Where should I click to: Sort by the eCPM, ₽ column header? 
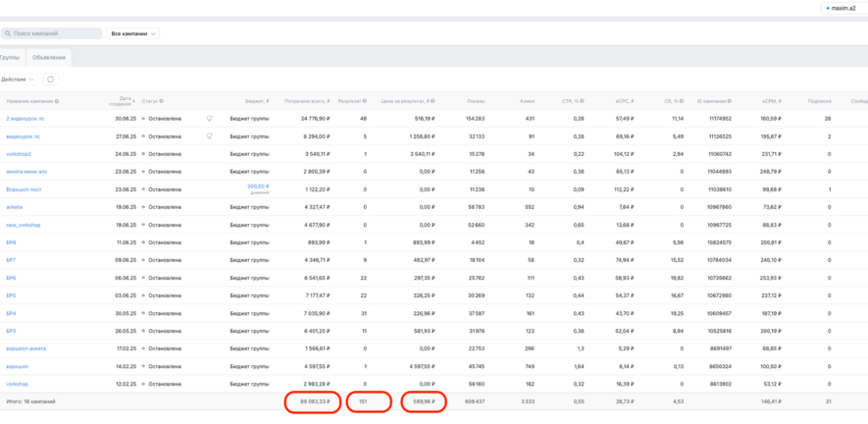pos(771,101)
